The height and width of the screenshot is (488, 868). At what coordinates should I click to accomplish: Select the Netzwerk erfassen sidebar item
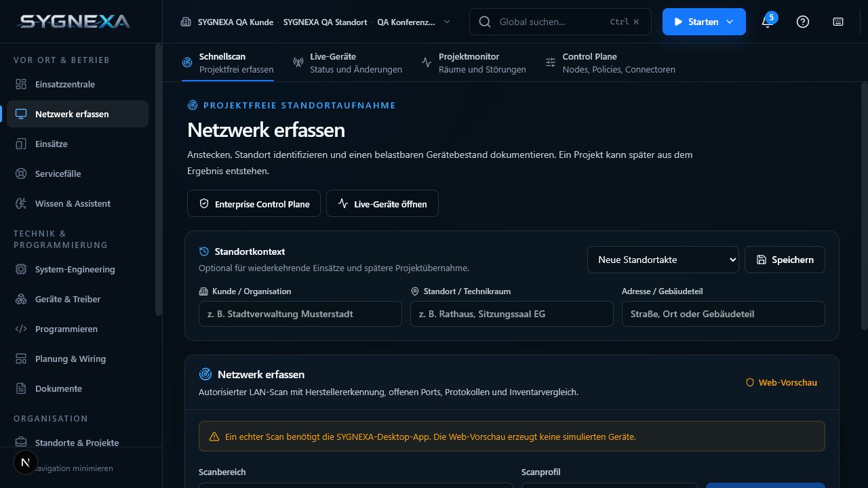[77, 114]
